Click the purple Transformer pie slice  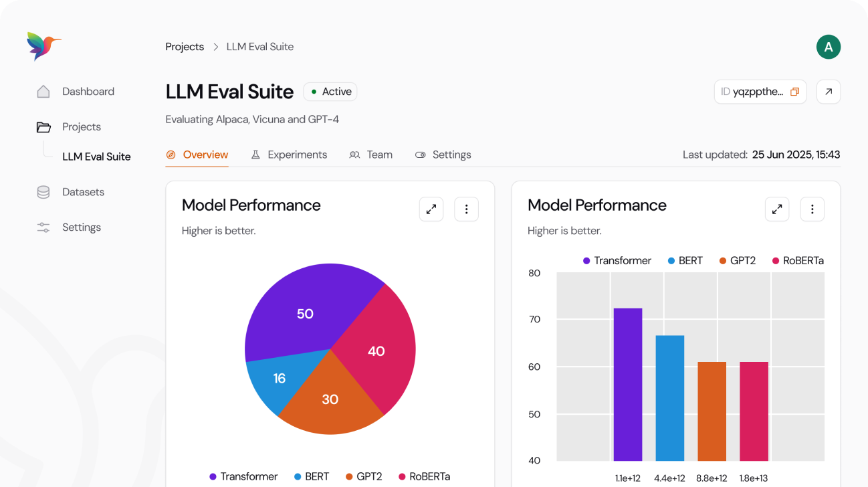tap(301, 308)
